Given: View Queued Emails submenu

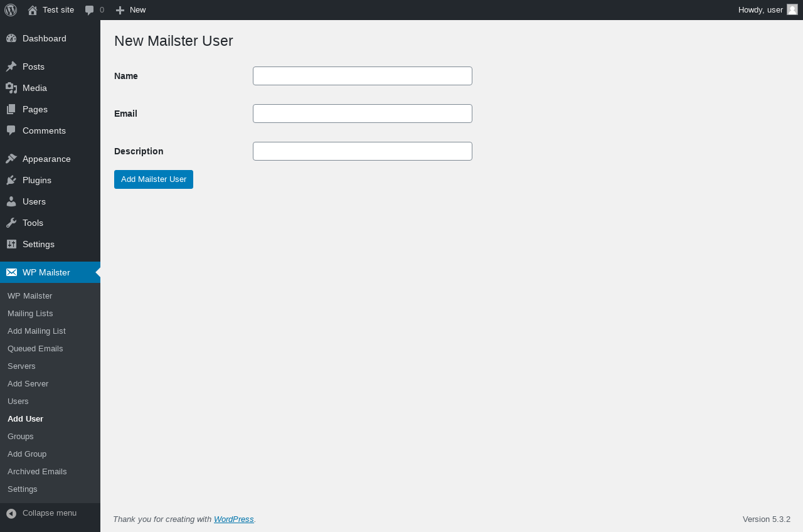Looking at the screenshot, I should tap(35, 348).
